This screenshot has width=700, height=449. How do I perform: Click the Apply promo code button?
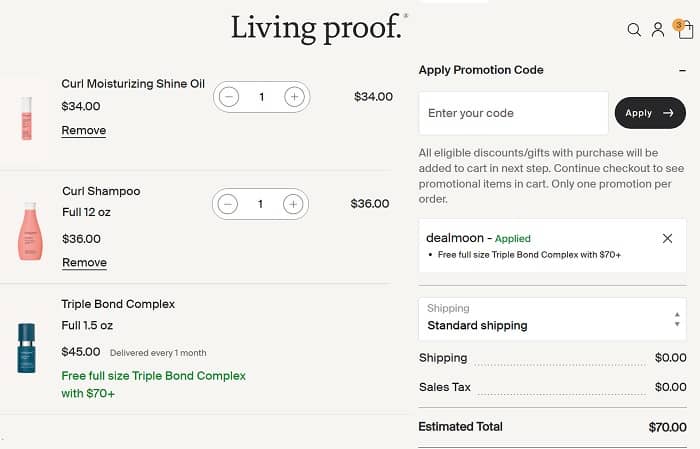650,113
